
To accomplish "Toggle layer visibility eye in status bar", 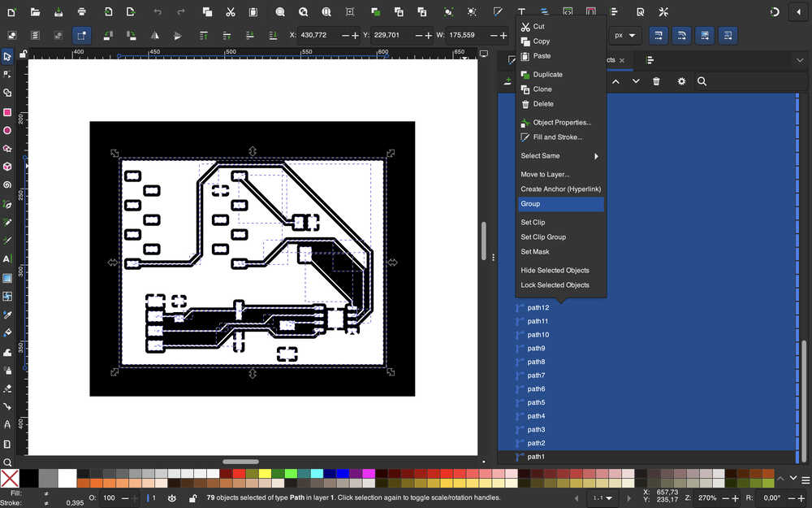I will pos(172,497).
